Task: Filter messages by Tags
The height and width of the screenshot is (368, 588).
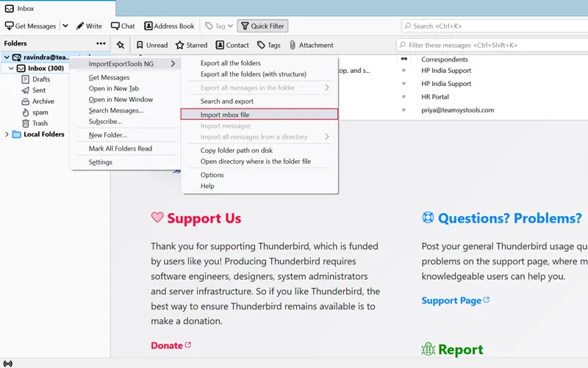Action: [269, 45]
